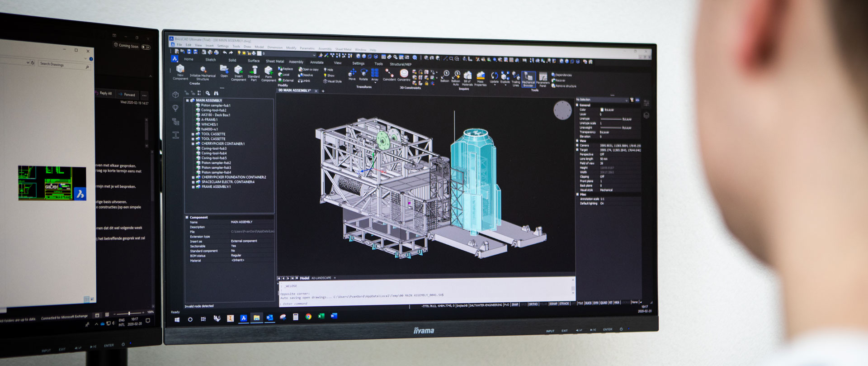
Task: Toggle ESNAP in the status bar
Action: 553,304
